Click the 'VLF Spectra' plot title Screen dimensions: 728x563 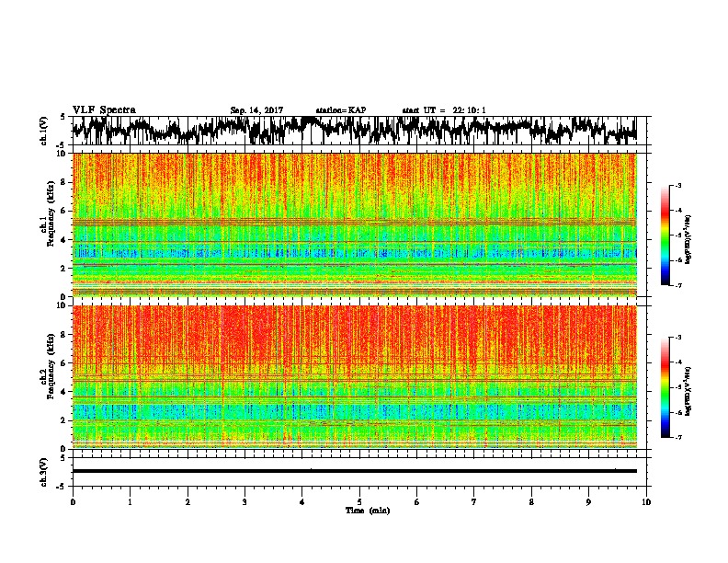104,110
